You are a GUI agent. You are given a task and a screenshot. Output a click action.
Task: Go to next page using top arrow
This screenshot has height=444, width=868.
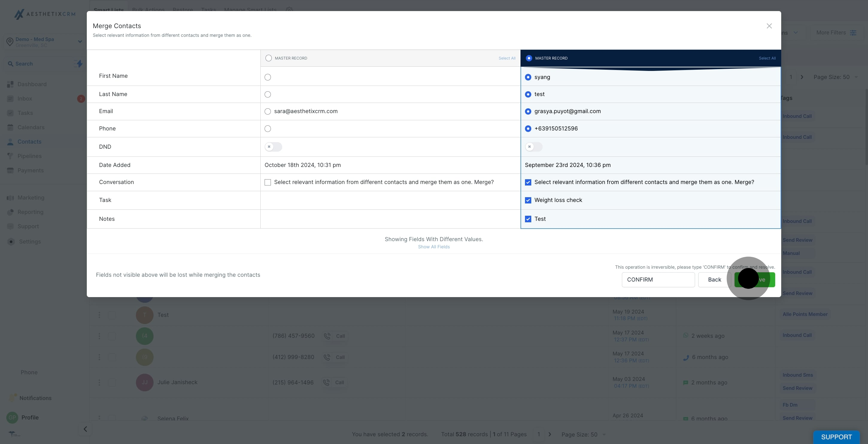click(802, 77)
